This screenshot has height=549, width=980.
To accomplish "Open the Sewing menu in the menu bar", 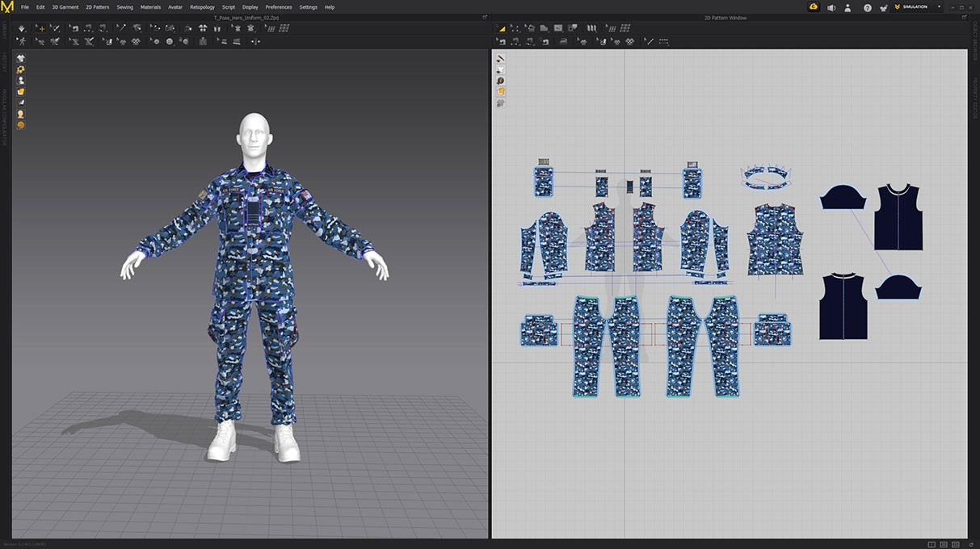I will 124,6.
